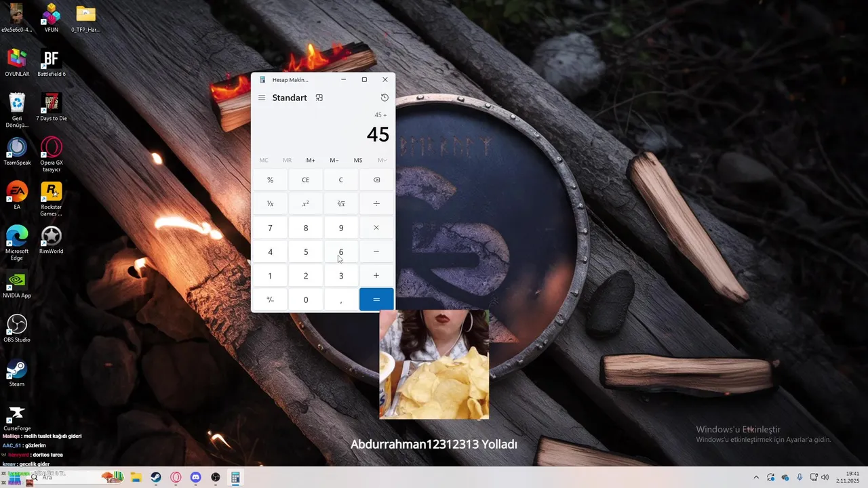Click digit 6 on the keypad
This screenshot has width=868, height=488.
(341, 251)
